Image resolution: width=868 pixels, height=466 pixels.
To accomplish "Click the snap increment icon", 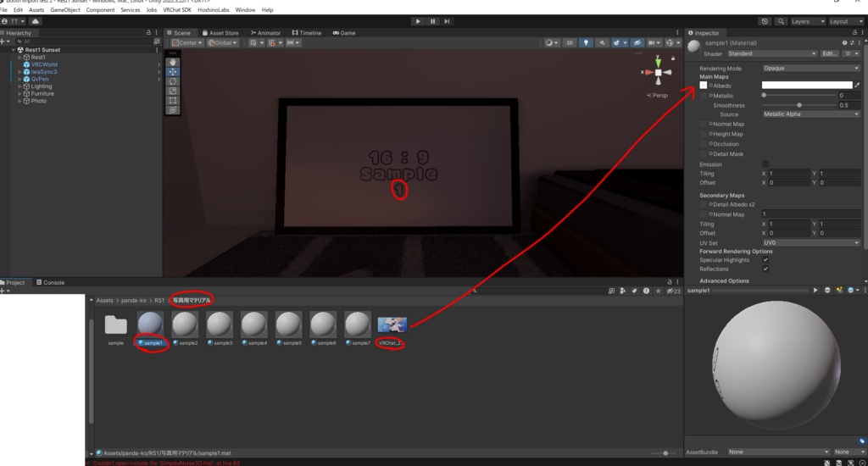I will [272, 42].
